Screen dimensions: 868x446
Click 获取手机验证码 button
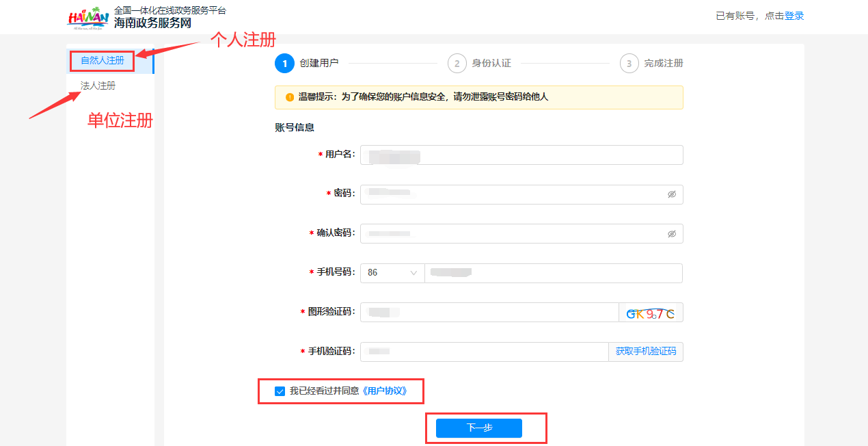tap(646, 352)
